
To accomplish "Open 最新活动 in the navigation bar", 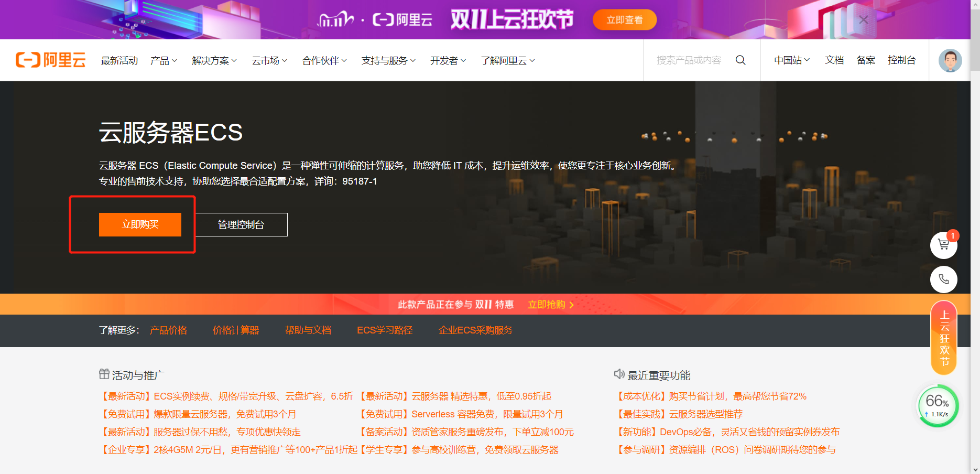I will (x=119, y=61).
